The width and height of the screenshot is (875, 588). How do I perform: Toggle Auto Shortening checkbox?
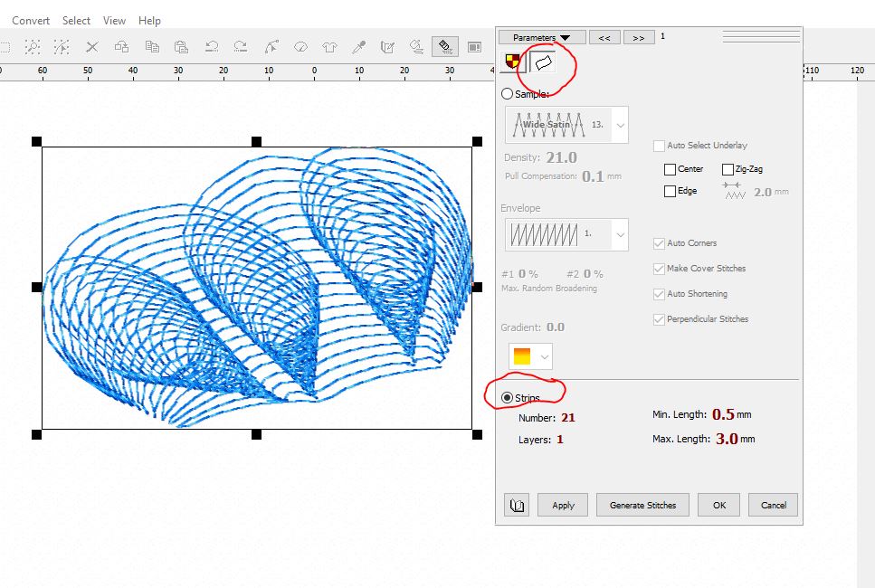(659, 294)
